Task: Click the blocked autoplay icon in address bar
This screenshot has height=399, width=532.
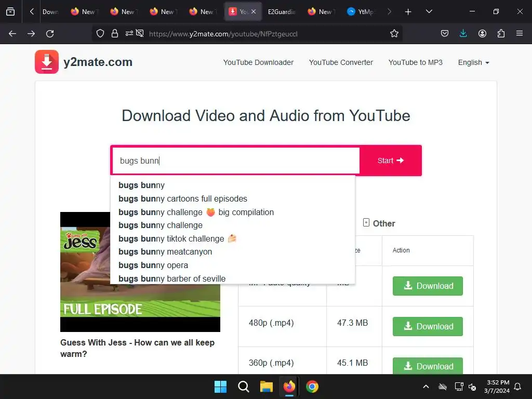Action: (140, 33)
